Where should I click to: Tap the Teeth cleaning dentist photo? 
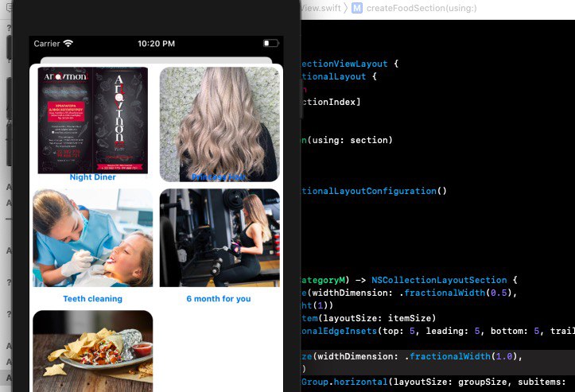[93, 238]
